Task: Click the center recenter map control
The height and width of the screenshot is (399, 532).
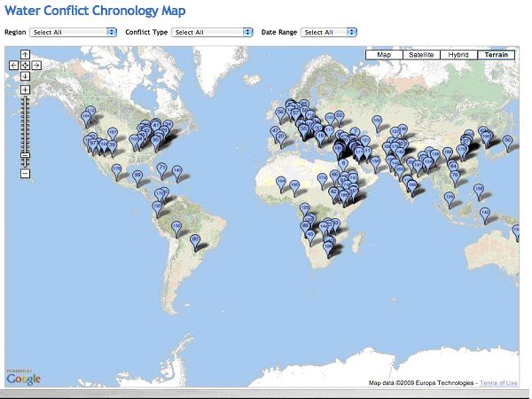Action: click(x=25, y=65)
